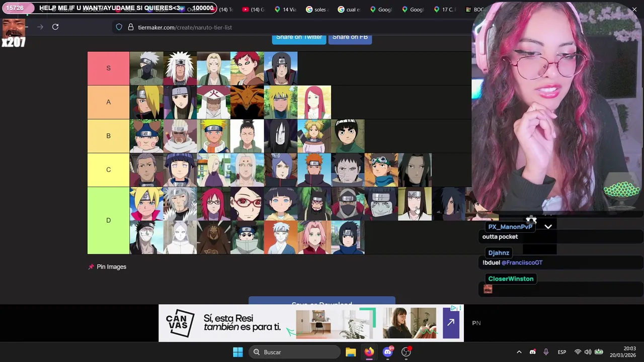The image size is (644, 362).
Task: Collapse chat with the down chevron
Action: pos(548,227)
